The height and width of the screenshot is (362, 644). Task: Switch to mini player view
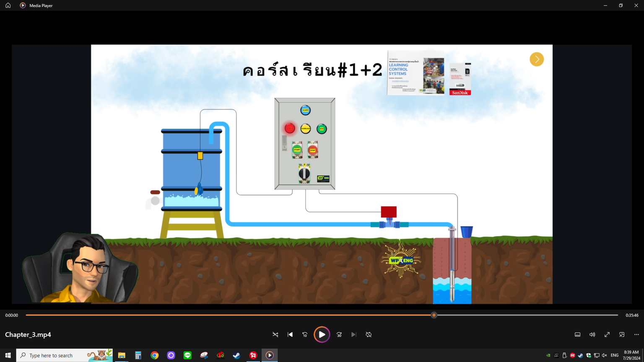click(x=622, y=334)
